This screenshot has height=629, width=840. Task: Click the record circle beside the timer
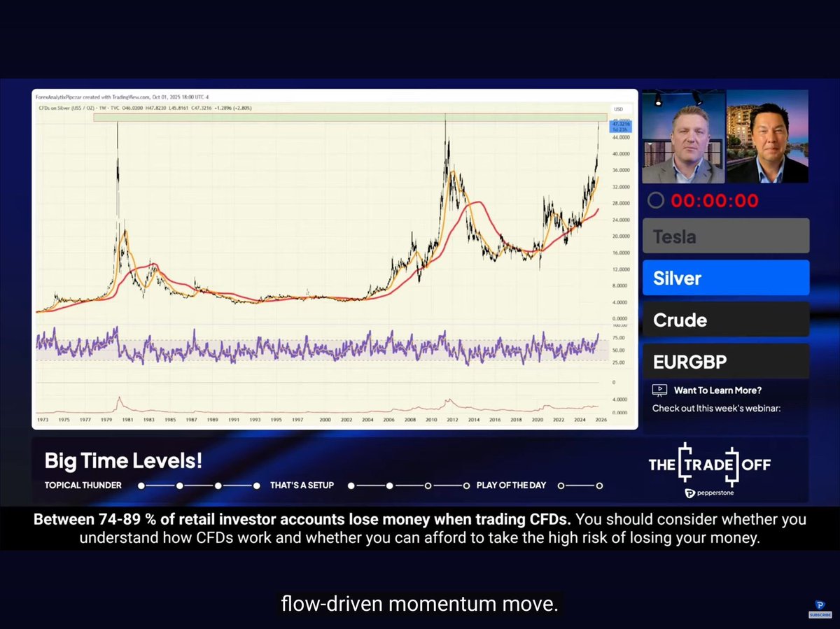[655, 201]
